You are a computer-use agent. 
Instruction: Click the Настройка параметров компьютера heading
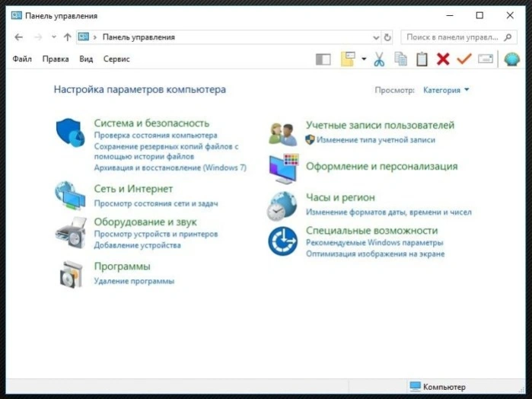140,90
